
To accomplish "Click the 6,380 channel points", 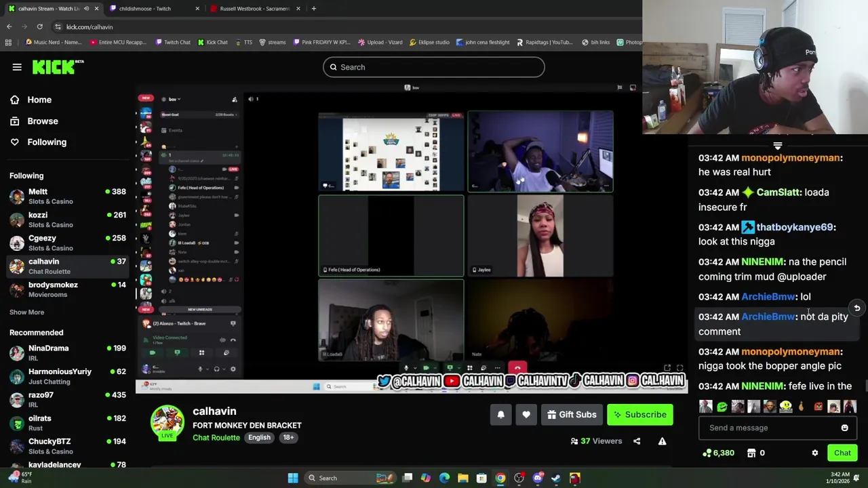I will click(719, 453).
